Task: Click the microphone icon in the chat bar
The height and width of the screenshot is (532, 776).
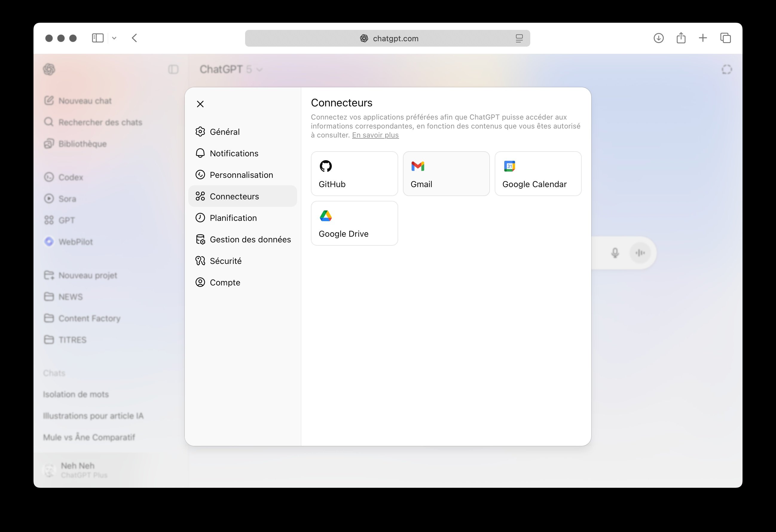Action: point(615,253)
